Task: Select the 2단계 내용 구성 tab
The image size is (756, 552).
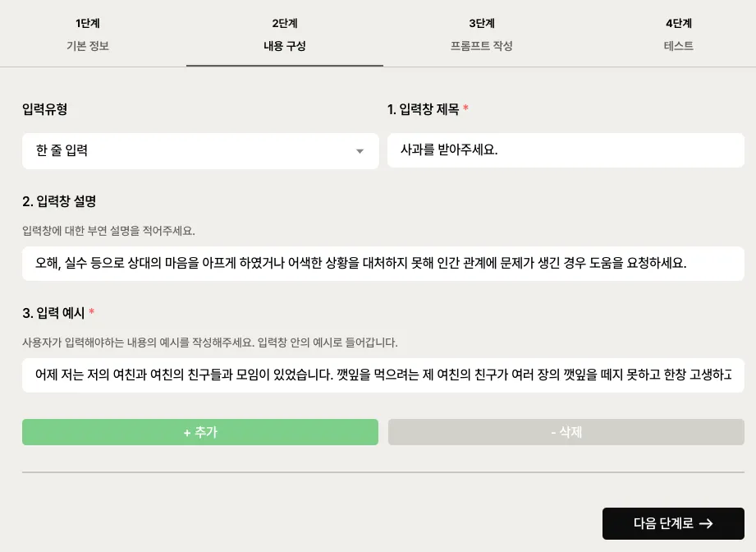Action: point(284,34)
